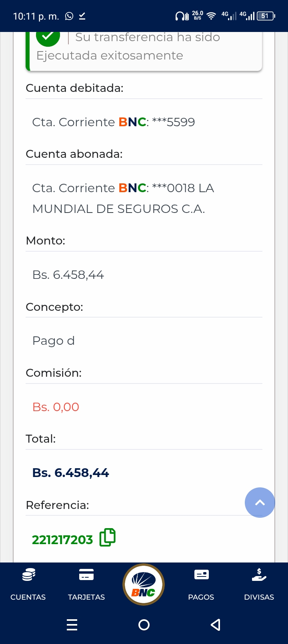Viewport: 288px width, 644px height.
Task: Tap the credited account La Mundial de Seguros
Action: (123, 198)
